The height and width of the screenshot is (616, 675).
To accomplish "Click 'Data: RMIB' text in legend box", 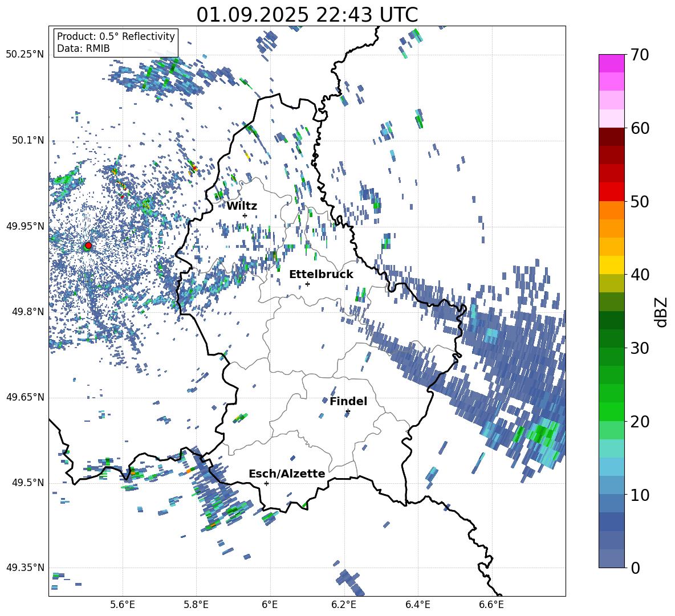I will [83, 48].
